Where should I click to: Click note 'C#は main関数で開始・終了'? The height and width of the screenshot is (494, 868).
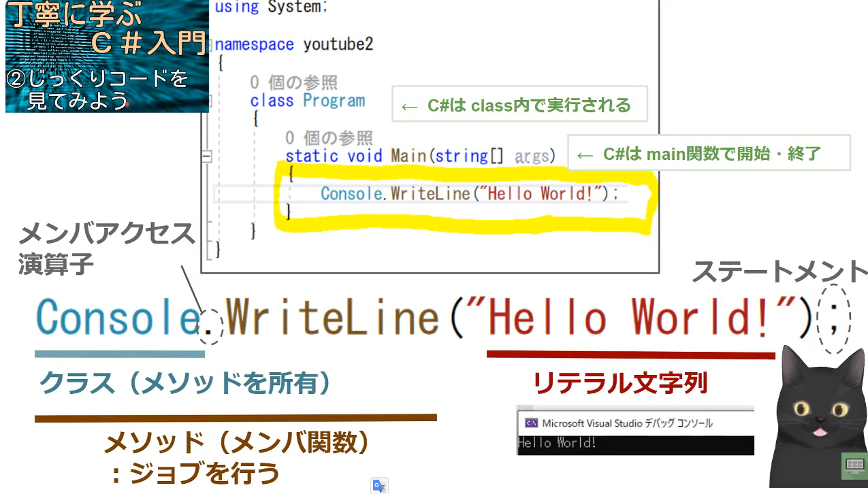(709, 153)
